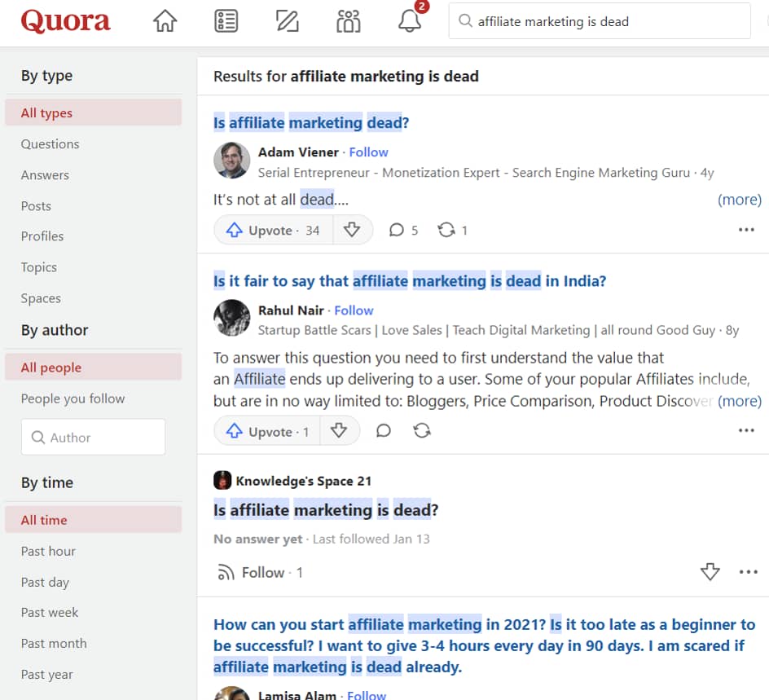Follow Rahul Nair

pyautogui.click(x=354, y=310)
